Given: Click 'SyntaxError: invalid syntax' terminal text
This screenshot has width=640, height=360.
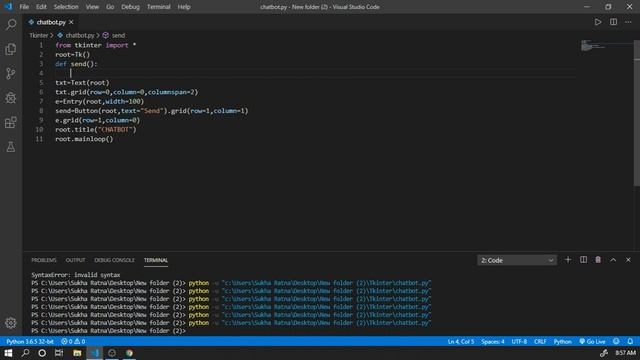Looking at the screenshot, I should point(76,275).
